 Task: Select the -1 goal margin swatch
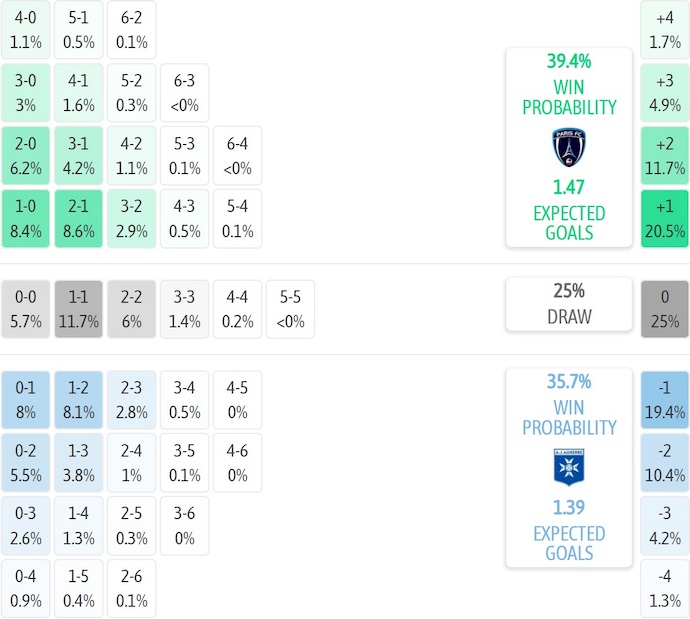click(665, 399)
